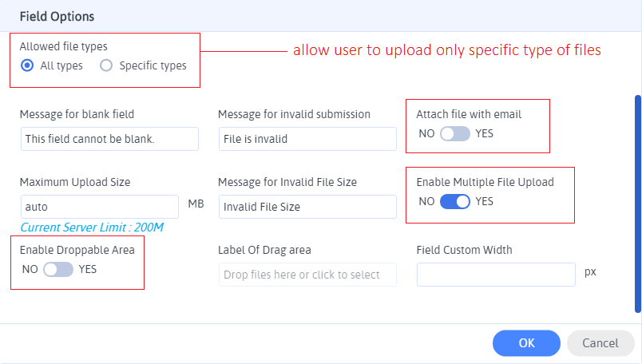
Task: Click the Message for blank field input
Action: 109,138
